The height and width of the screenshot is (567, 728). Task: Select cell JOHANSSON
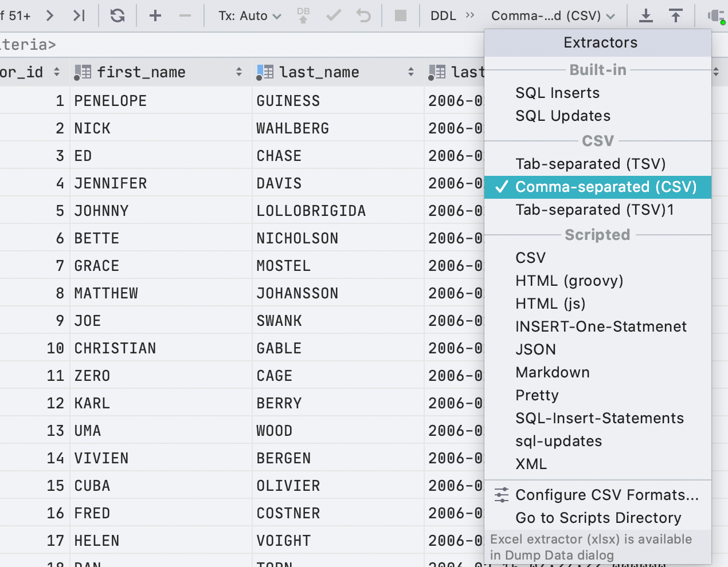[338, 293]
